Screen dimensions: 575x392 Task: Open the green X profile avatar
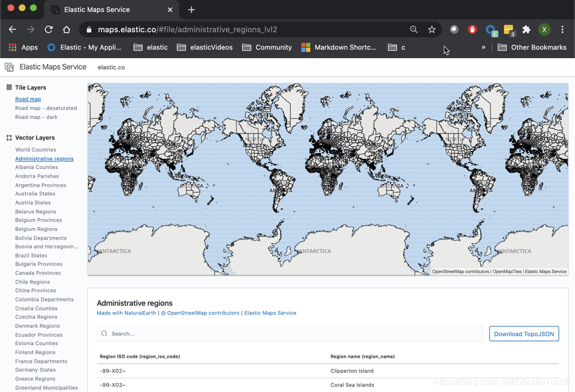(544, 29)
